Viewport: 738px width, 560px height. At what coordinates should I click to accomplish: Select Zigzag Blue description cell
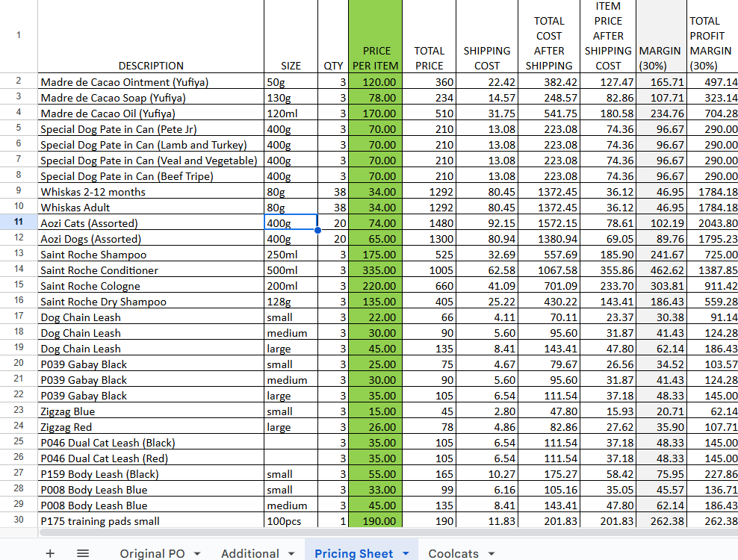(151, 411)
